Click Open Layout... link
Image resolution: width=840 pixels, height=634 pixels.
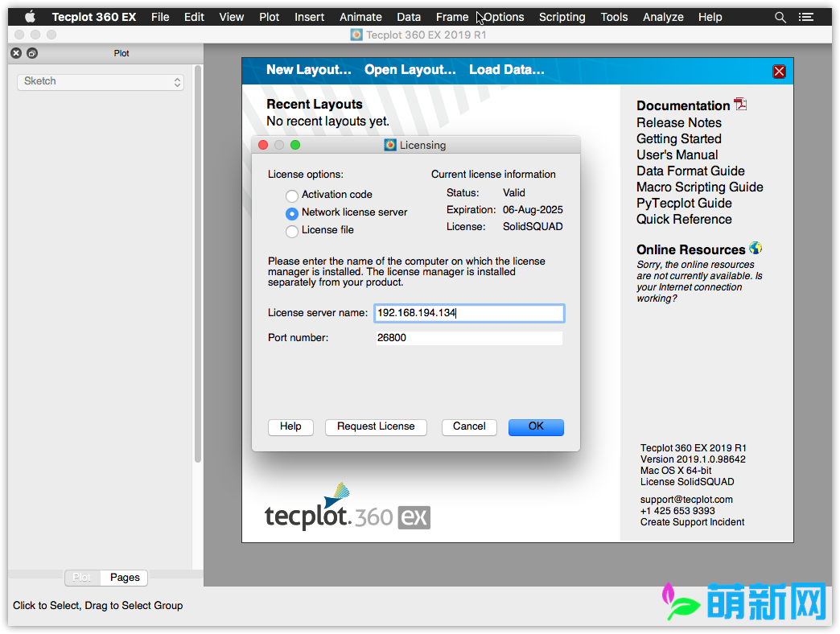(x=410, y=70)
